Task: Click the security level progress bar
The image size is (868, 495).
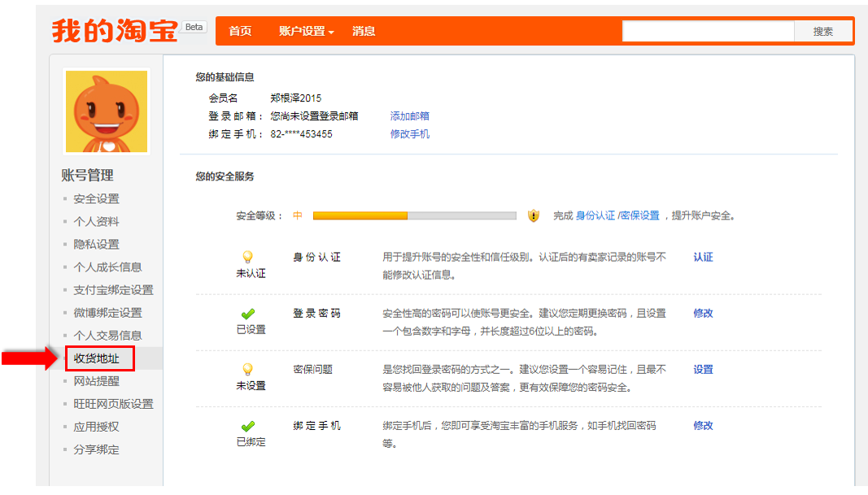Action: 415,215
